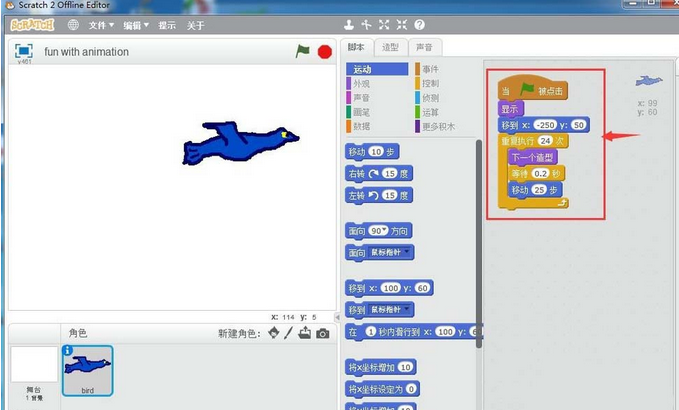Switch to the 造型 tab

[391, 47]
